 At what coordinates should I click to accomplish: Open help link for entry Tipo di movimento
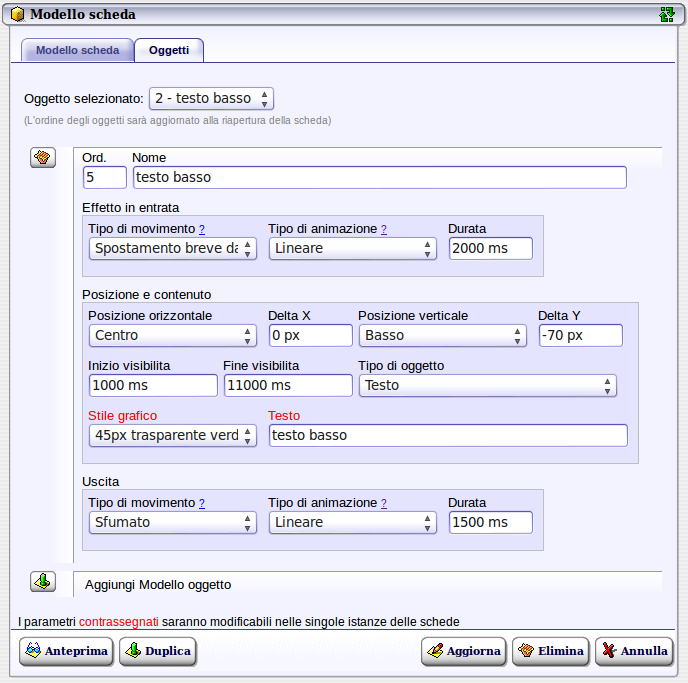202,229
